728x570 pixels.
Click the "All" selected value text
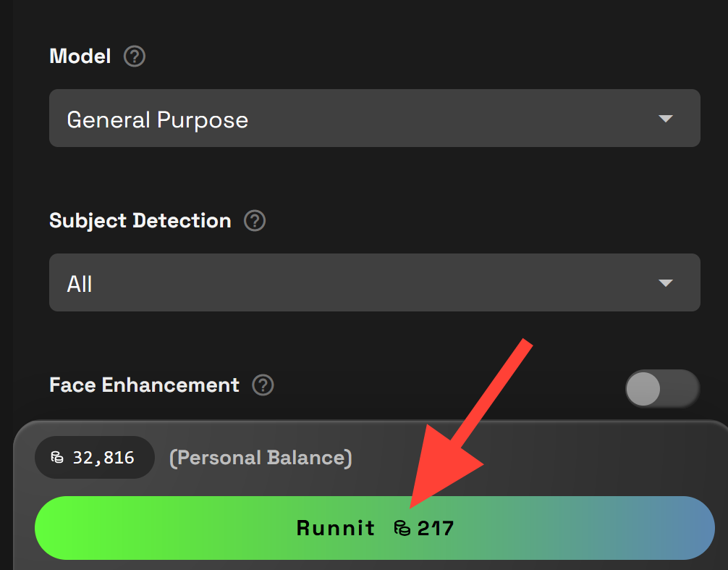coord(80,284)
